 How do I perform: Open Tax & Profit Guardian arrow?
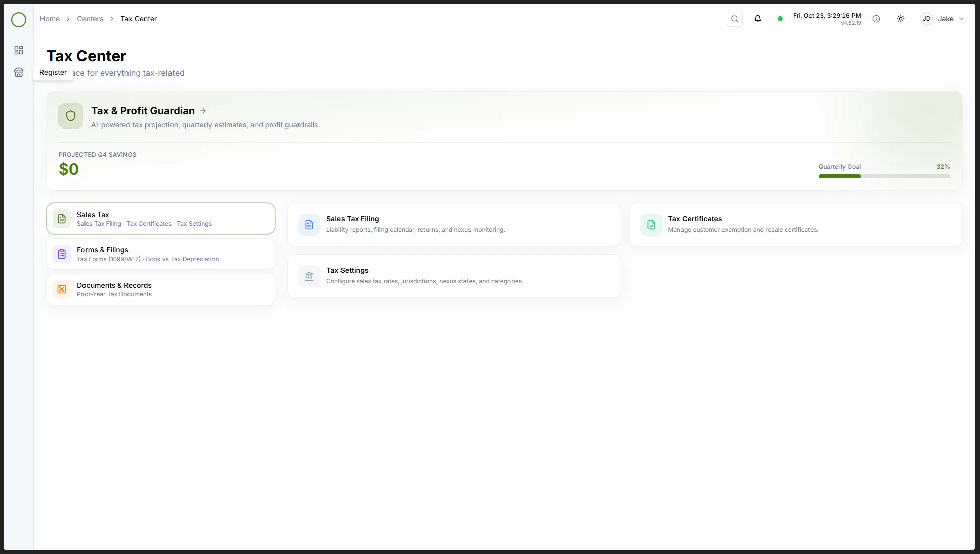point(203,111)
